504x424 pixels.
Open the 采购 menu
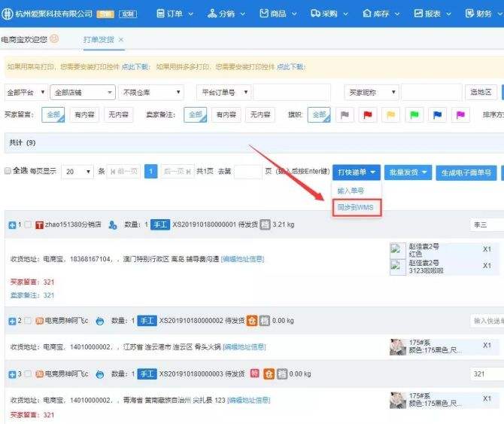point(329,14)
